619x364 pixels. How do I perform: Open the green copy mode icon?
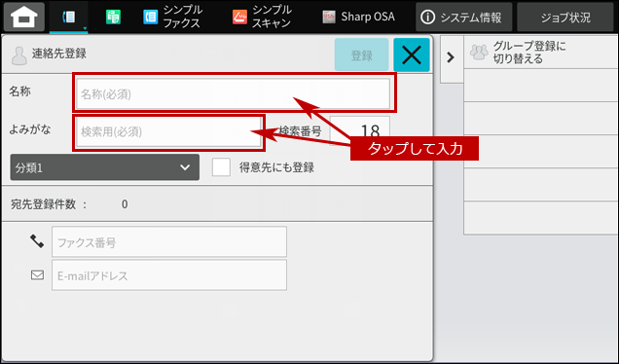(113, 18)
